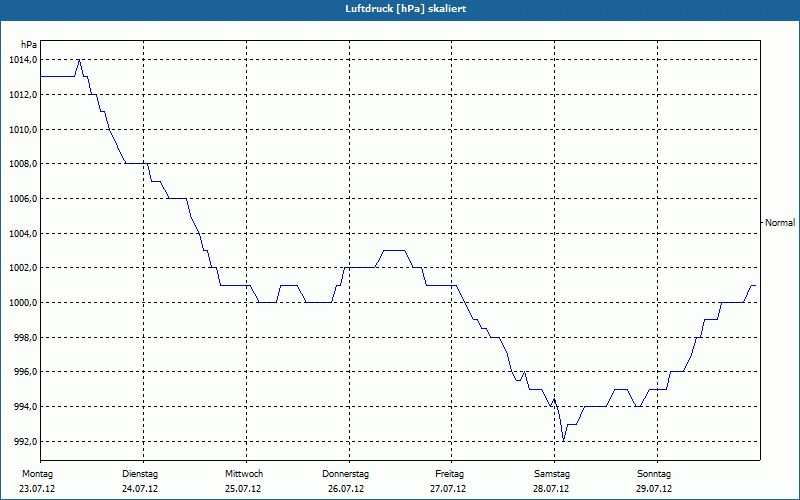Click the chart title 'Luftdruck [hPa] skaliert'

(x=406, y=9)
